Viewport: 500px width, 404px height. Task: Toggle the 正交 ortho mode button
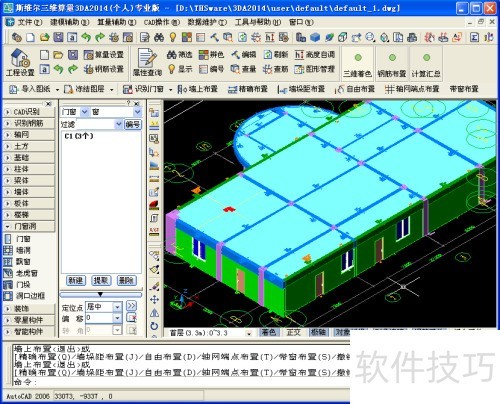coord(293,332)
